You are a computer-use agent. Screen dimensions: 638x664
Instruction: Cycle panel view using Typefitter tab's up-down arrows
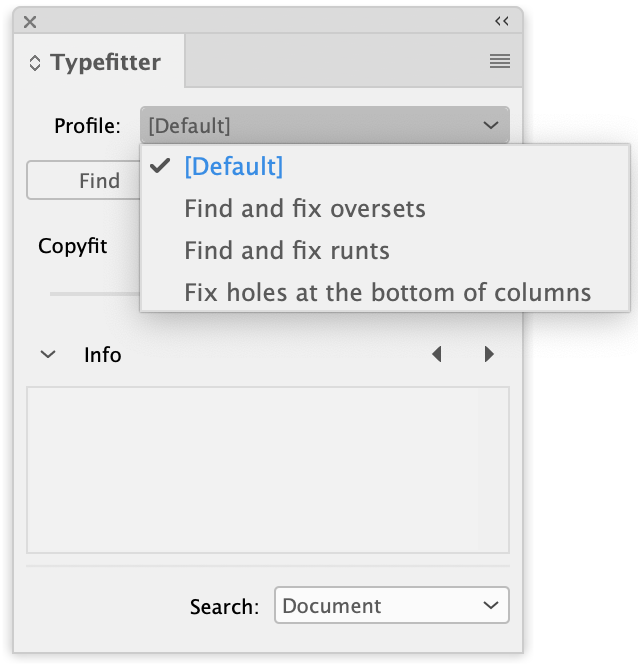pos(35,63)
